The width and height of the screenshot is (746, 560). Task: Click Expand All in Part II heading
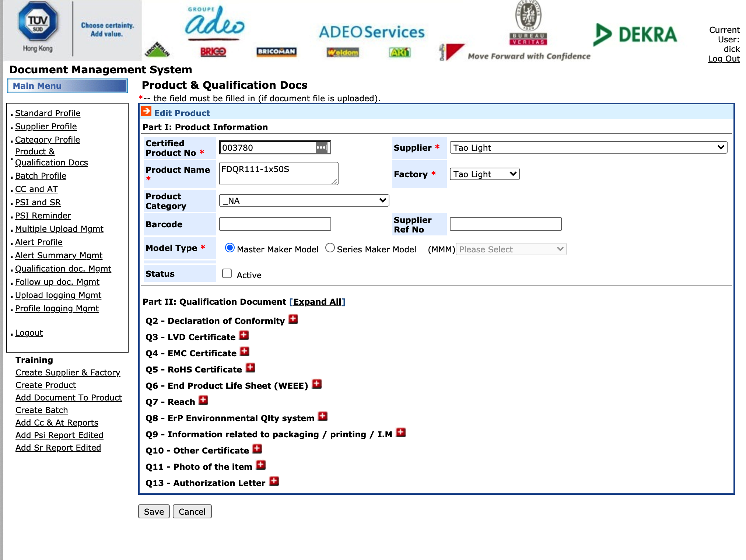tap(317, 302)
